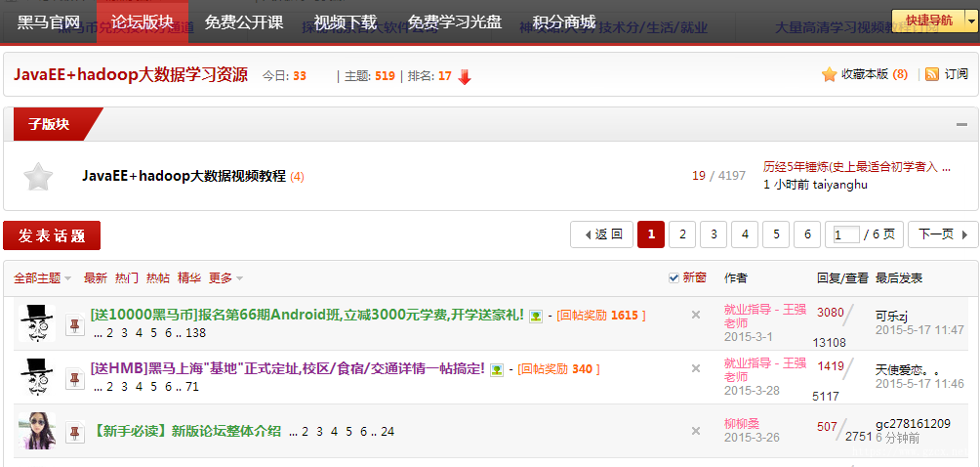The image size is (980, 467).
Task: Click the 回帖奖励 340 link
Action: (x=558, y=369)
